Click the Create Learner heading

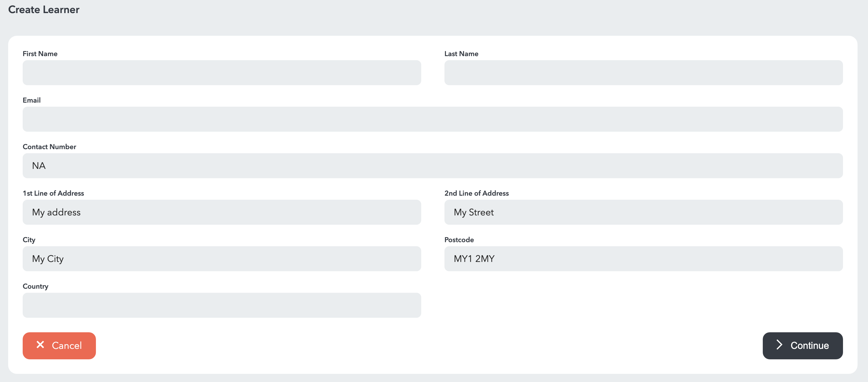coord(44,9)
